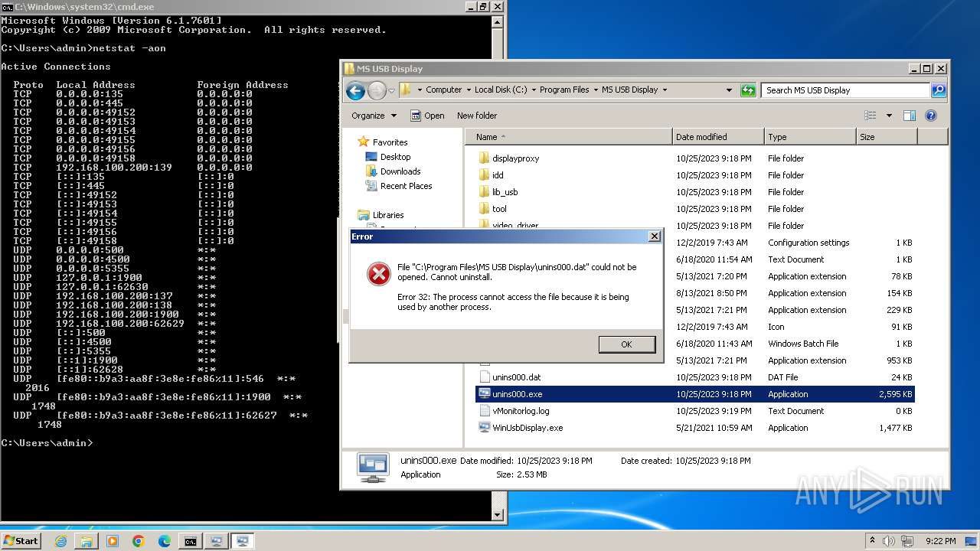The image size is (980, 551).
Task: Toggle the preview pane icon
Action: coord(910,116)
